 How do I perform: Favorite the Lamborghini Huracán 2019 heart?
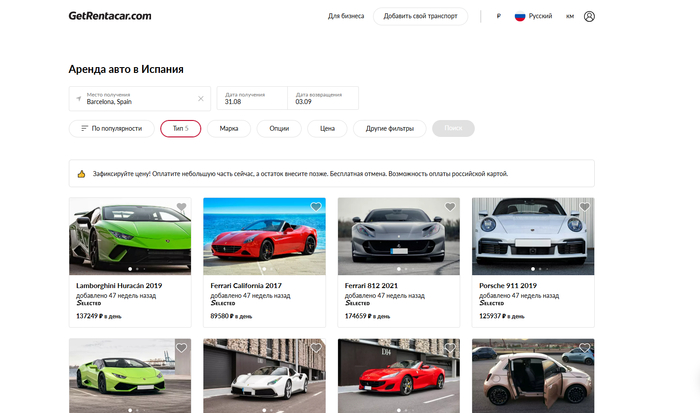coord(181,207)
